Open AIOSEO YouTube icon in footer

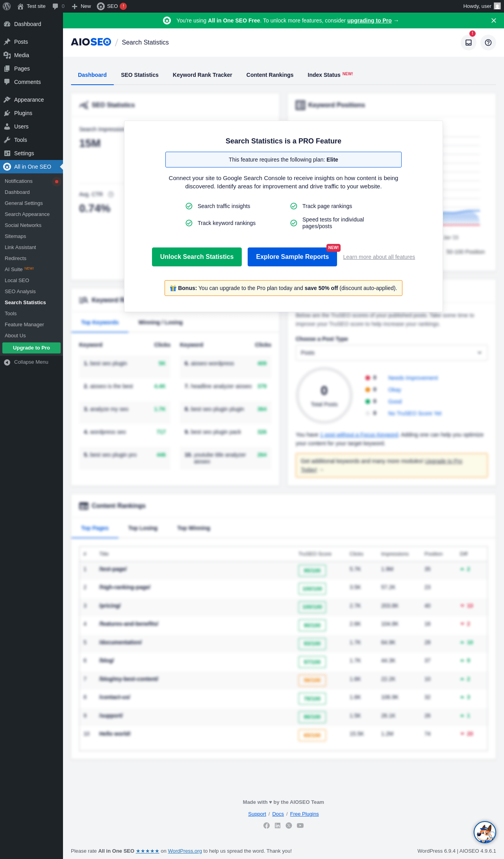point(300,826)
